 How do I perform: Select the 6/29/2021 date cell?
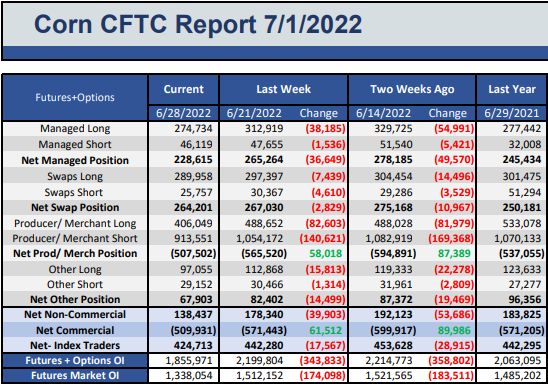512,113
